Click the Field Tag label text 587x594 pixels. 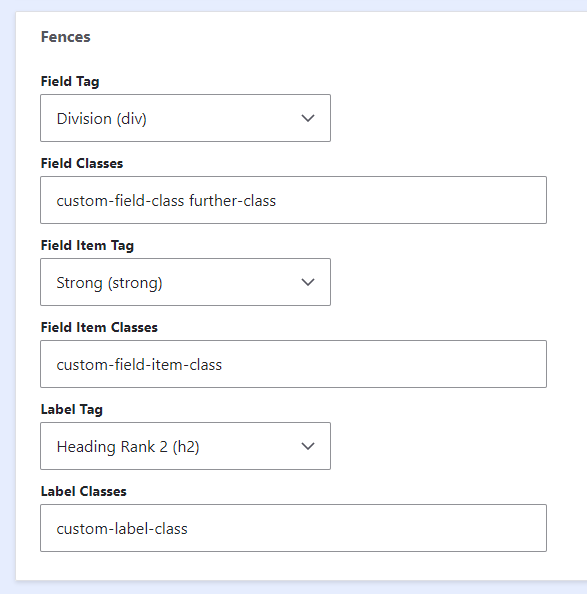tap(70, 81)
